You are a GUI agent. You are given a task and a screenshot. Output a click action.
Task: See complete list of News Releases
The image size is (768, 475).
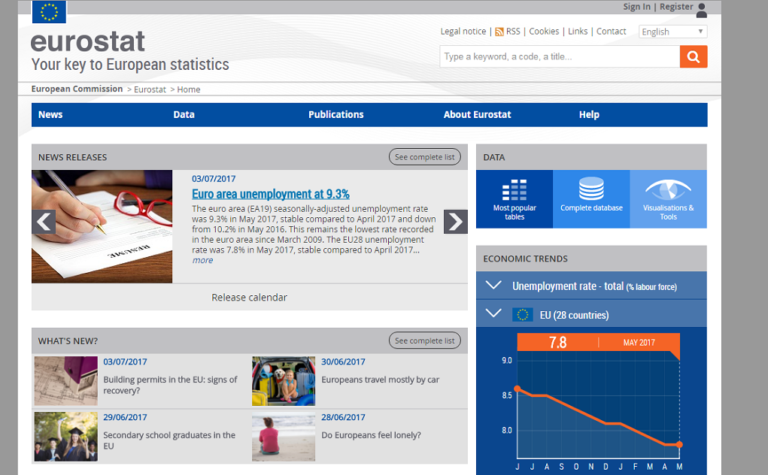[x=425, y=157]
